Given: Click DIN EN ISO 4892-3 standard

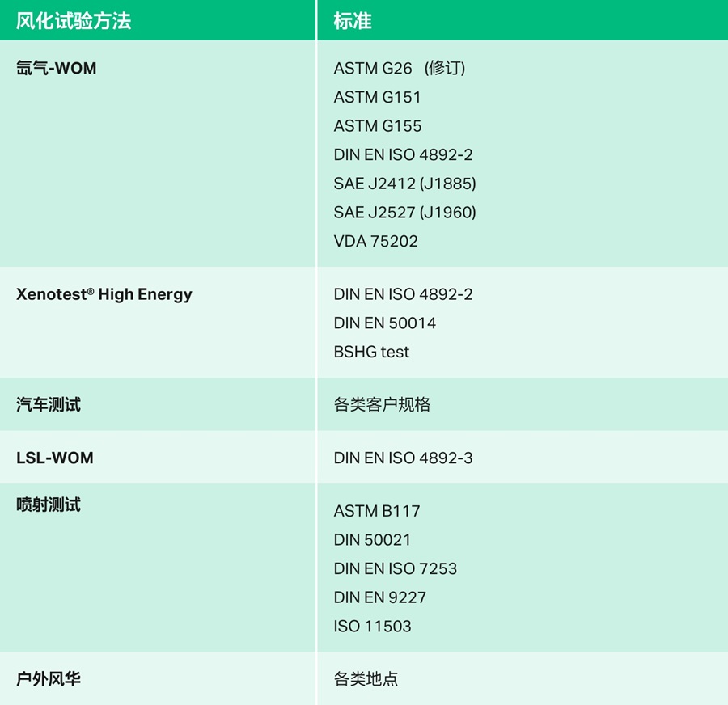Looking at the screenshot, I should pos(403,458).
